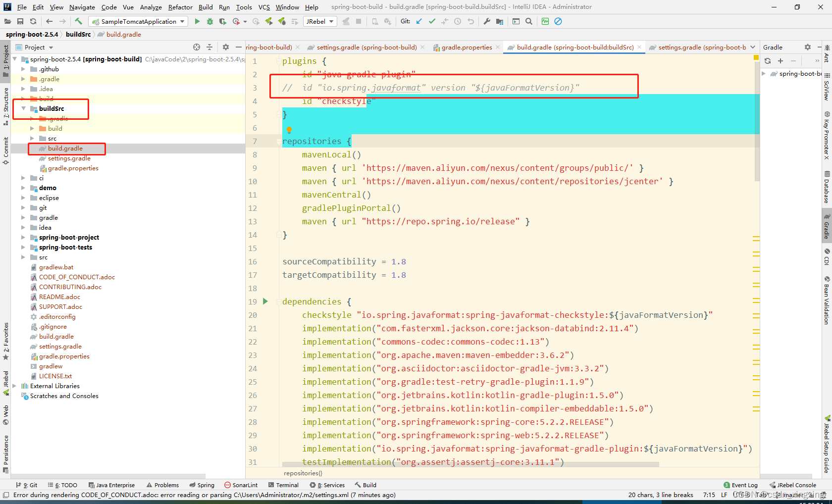
Task: Start Debug with the bug icon
Action: point(210,21)
